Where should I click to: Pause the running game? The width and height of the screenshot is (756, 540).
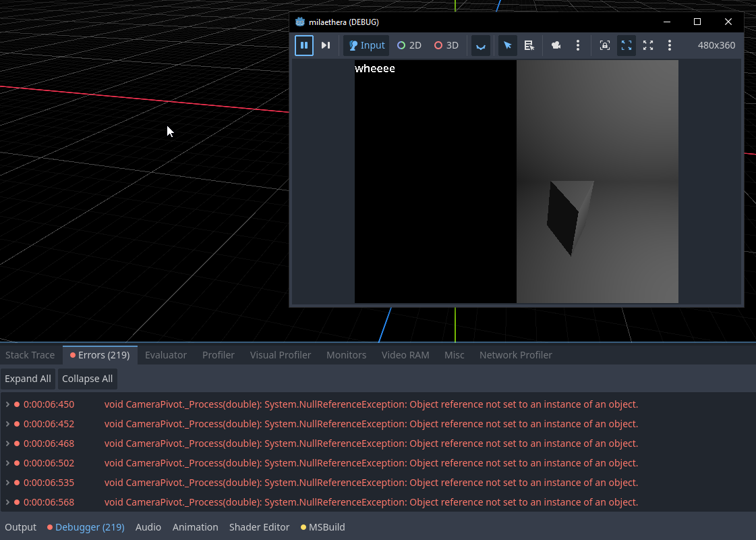pyautogui.click(x=304, y=45)
